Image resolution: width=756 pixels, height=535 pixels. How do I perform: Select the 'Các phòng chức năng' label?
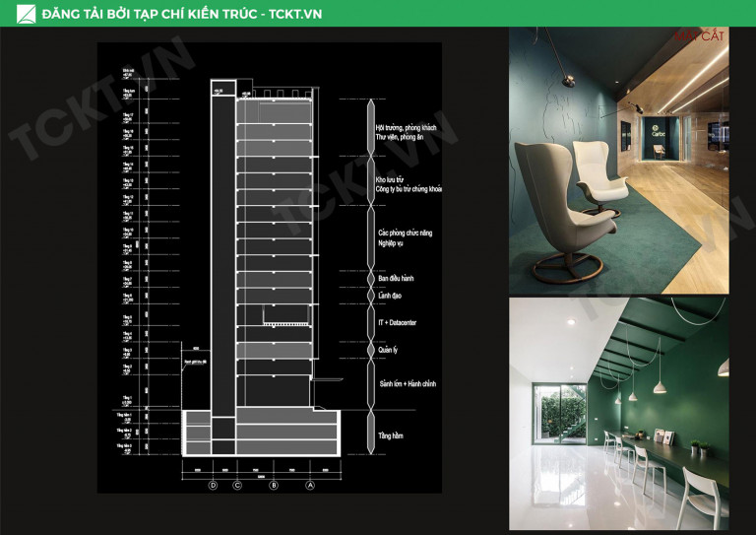pyautogui.click(x=405, y=233)
